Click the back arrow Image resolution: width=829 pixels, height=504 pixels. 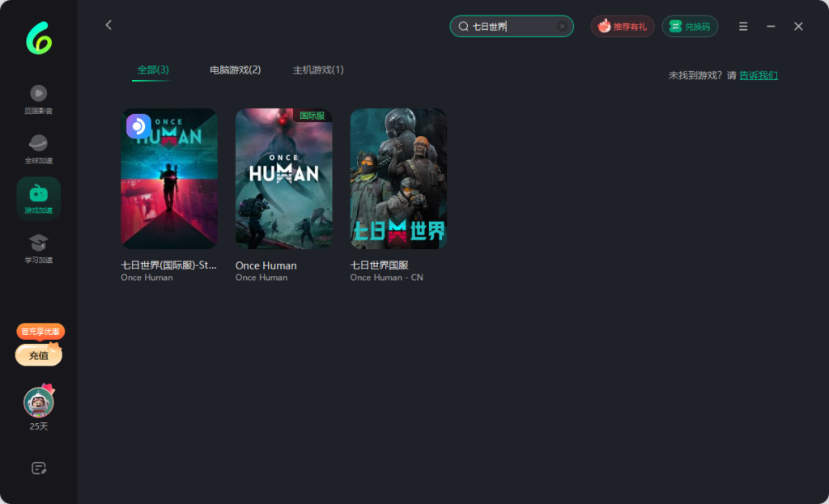pos(108,25)
